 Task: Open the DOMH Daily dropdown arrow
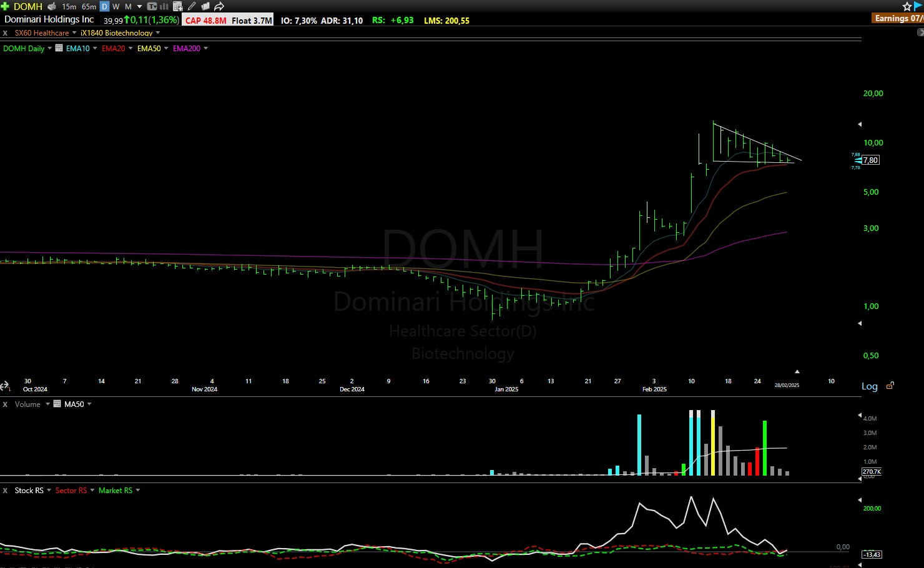tap(50, 48)
